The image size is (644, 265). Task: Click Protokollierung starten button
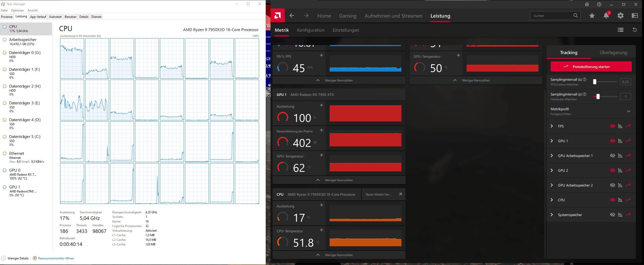[591, 67]
